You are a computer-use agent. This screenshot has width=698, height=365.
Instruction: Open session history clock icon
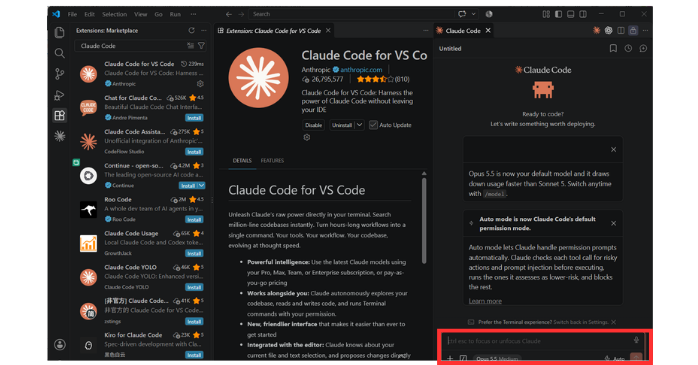pyautogui.click(x=628, y=49)
